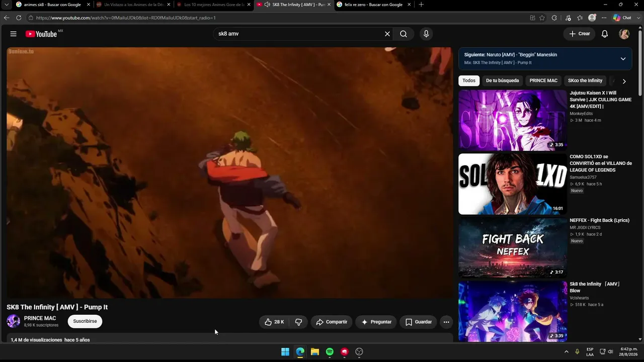Start a voice search with the microphone
644x362 pixels.
(x=426, y=34)
